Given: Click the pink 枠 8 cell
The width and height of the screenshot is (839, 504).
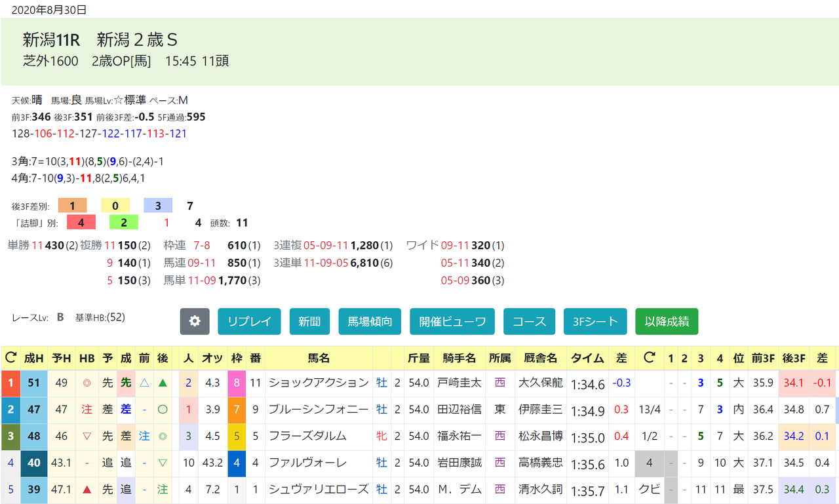Looking at the screenshot, I should click(237, 383).
